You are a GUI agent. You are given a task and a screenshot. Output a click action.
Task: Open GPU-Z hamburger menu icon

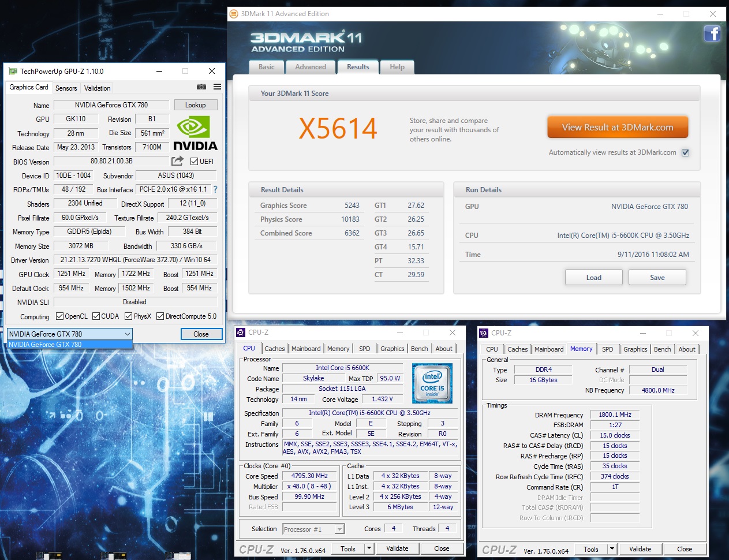tap(217, 87)
